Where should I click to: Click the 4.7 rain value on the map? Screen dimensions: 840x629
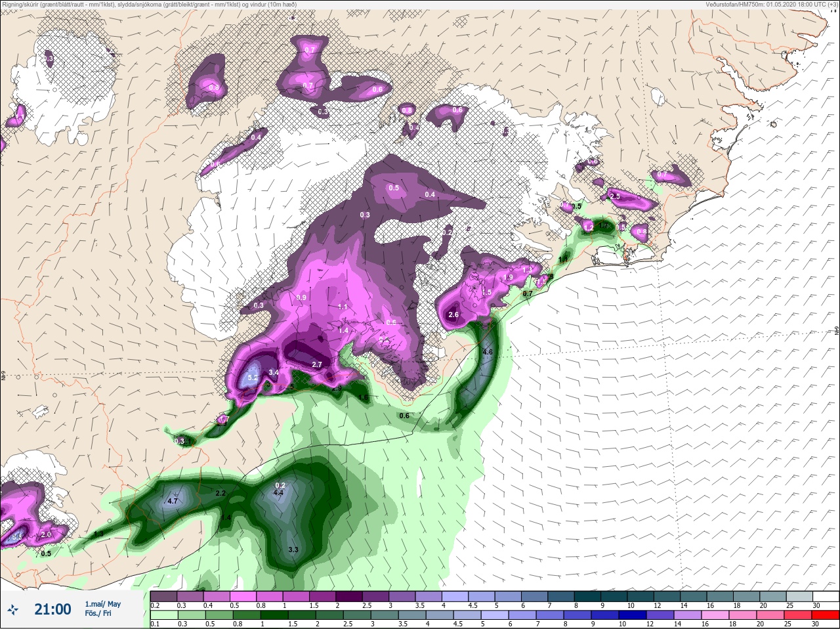click(173, 501)
